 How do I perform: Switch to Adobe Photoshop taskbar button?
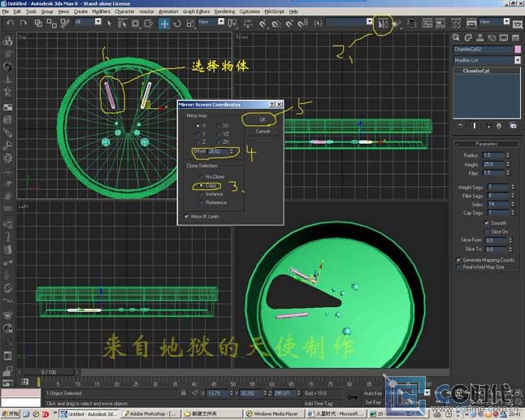coord(150,414)
